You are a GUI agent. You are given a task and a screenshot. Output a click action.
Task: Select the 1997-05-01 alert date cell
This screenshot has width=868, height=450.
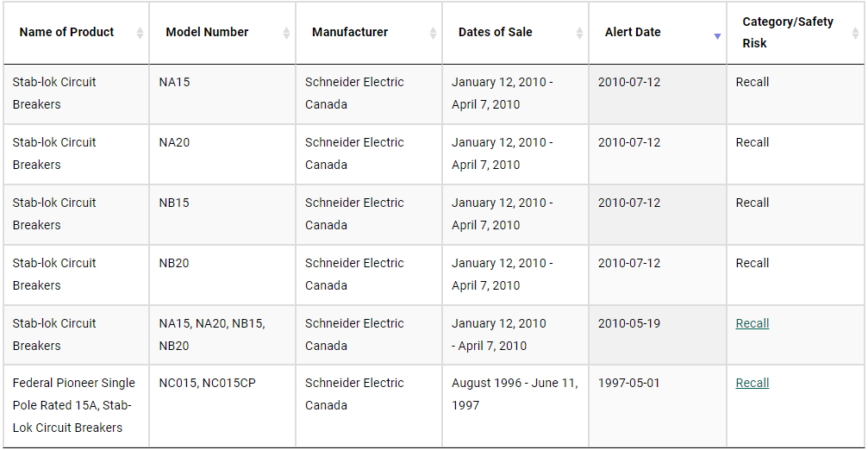658,406
